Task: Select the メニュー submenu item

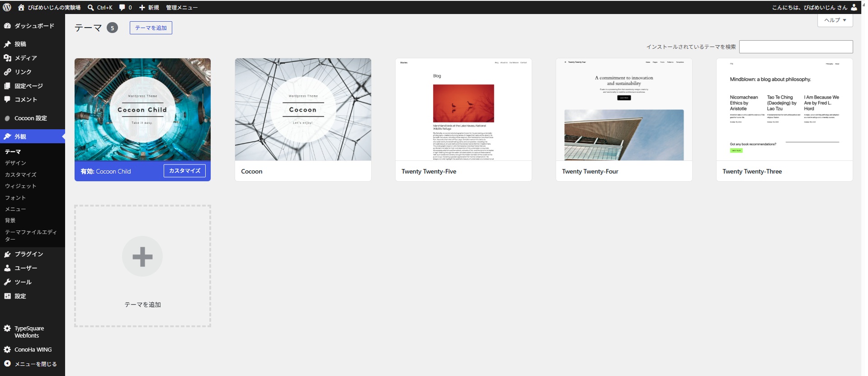Action: pyautogui.click(x=15, y=209)
